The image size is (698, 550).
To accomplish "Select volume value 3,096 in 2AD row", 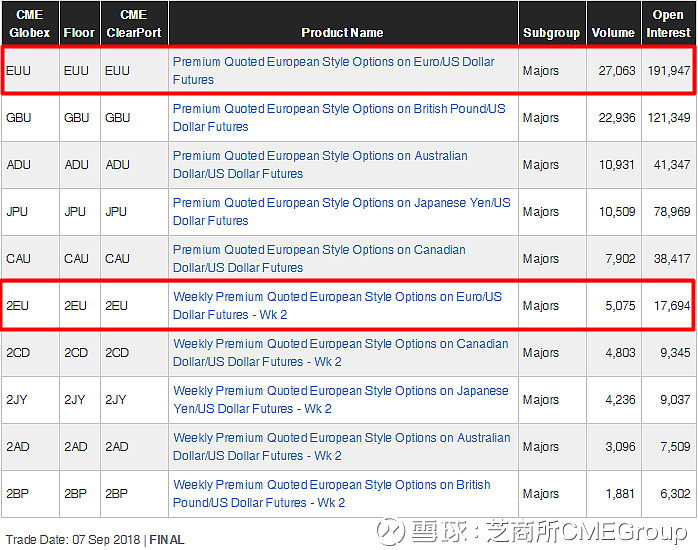I will (x=620, y=447).
